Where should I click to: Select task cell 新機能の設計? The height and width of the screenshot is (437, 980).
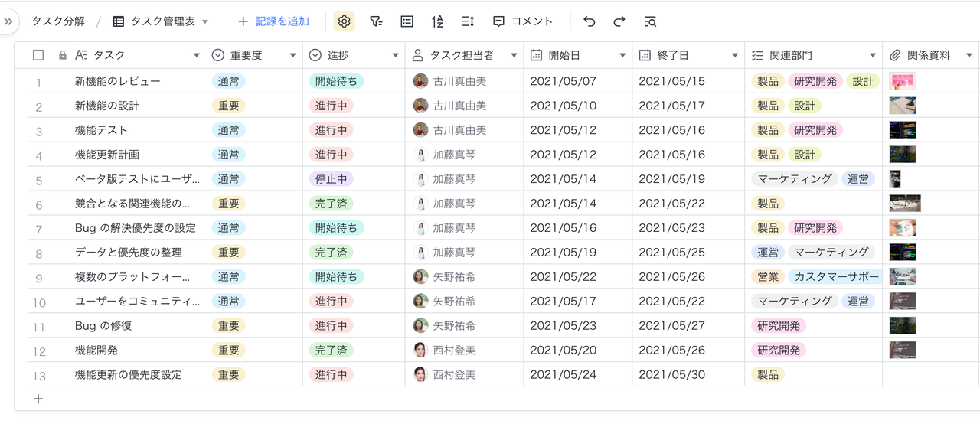point(107,106)
